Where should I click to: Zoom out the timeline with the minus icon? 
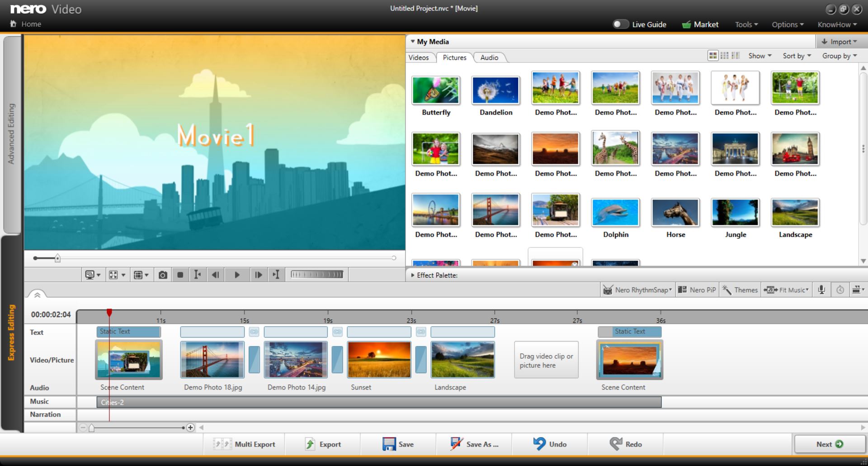[x=83, y=428]
